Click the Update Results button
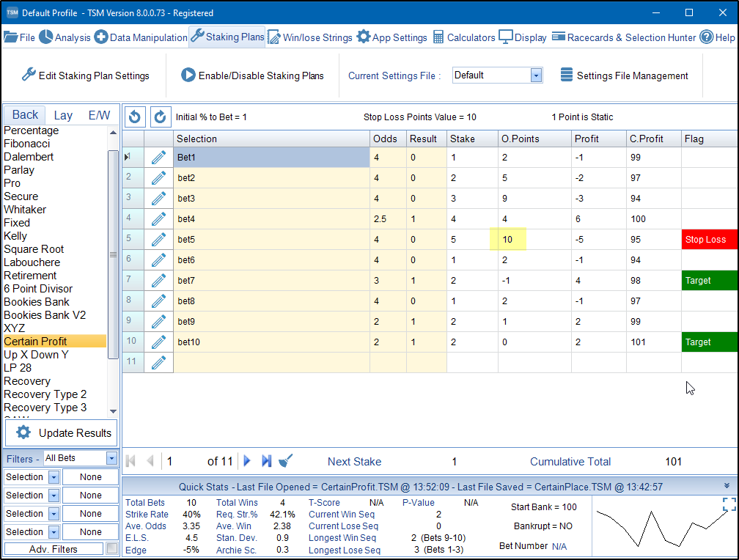739x560 pixels. tap(60, 432)
